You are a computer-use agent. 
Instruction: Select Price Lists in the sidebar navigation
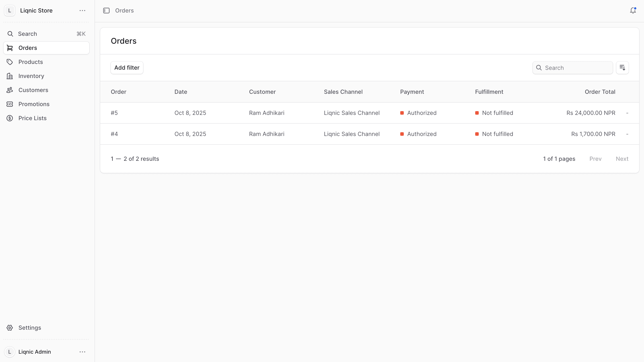click(x=33, y=118)
